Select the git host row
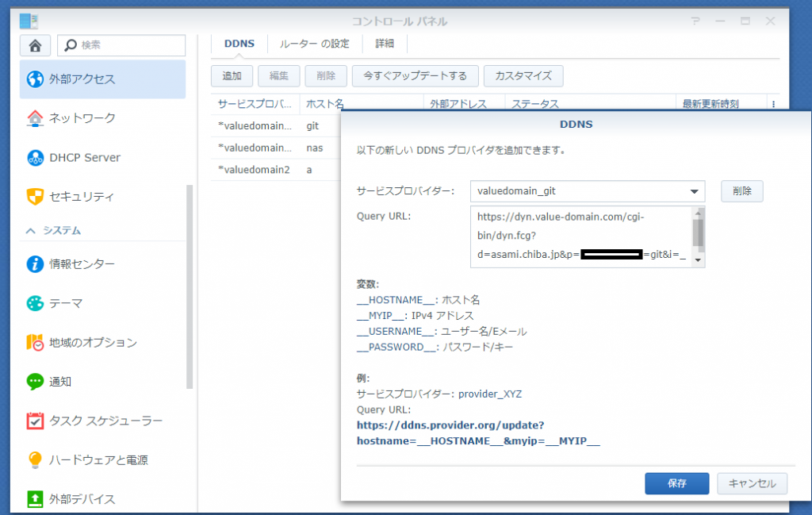This screenshot has width=812, height=515. pyautogui.click(x=275, y=126)
